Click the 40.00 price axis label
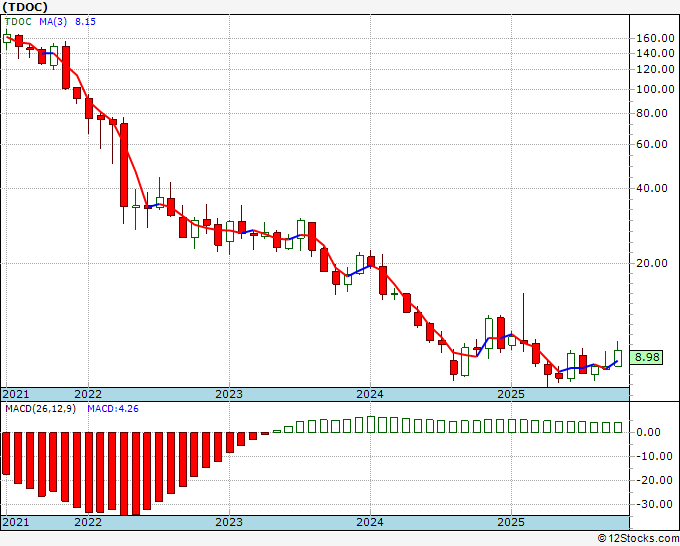Image resolution: width=680 pixels, height=546 pixels. [651, 188]
